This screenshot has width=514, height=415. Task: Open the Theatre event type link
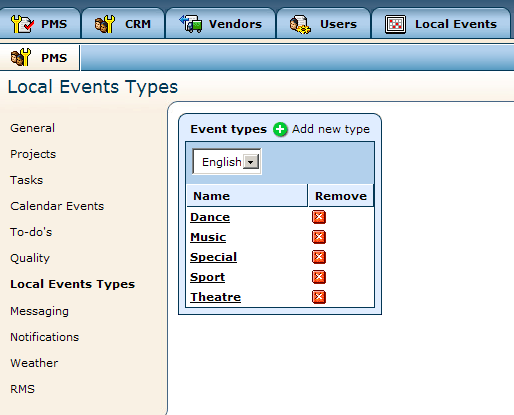(215, 297)
